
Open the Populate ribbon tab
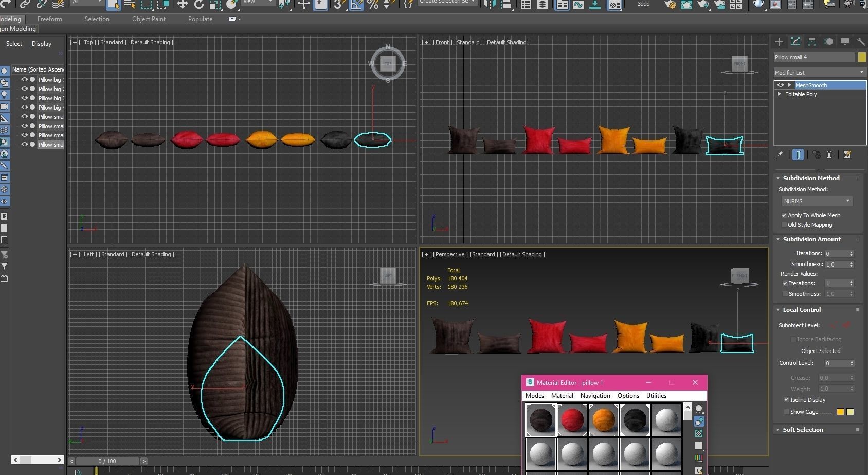pos(200,19)
